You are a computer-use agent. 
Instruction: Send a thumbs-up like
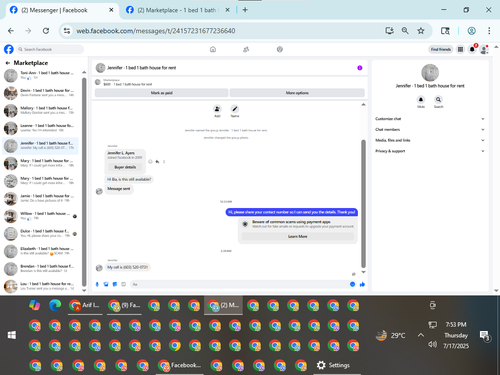tap(362, 284)
